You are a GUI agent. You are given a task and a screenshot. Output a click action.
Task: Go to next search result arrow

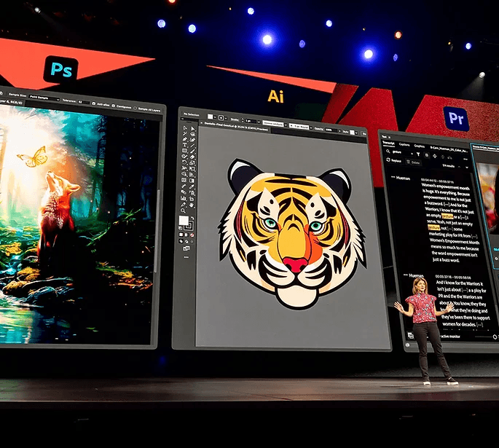pos(466,167)
